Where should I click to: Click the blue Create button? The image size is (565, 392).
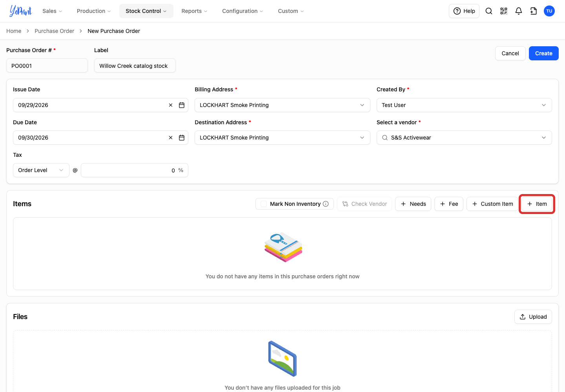pos(544,53)
